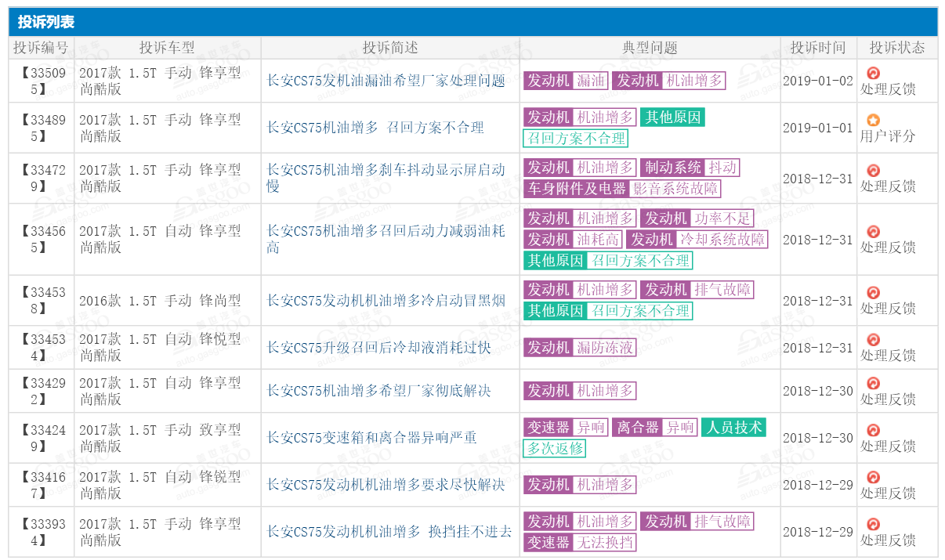Click the green 人员技术 tag
This screenshot has height=560, width=945.
(734, 428)
